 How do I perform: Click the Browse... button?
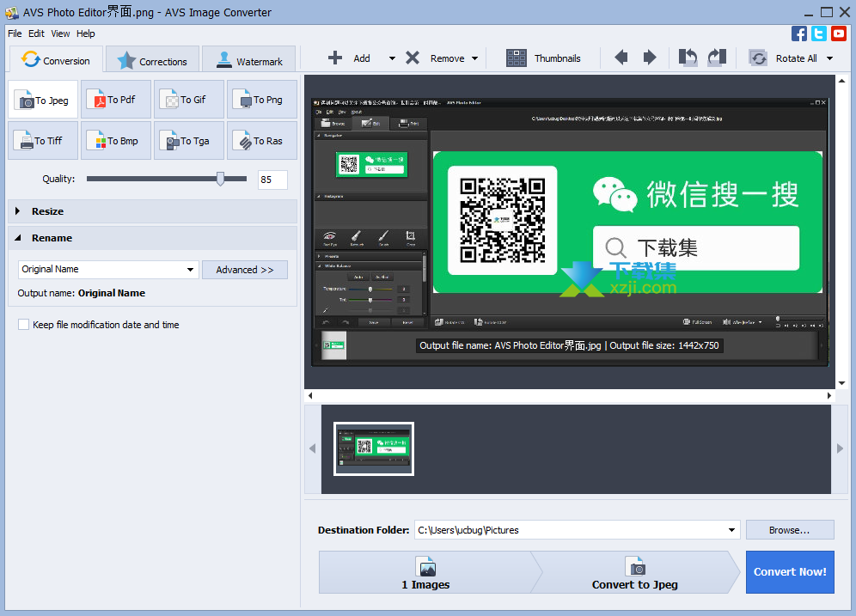pos(790,530)
